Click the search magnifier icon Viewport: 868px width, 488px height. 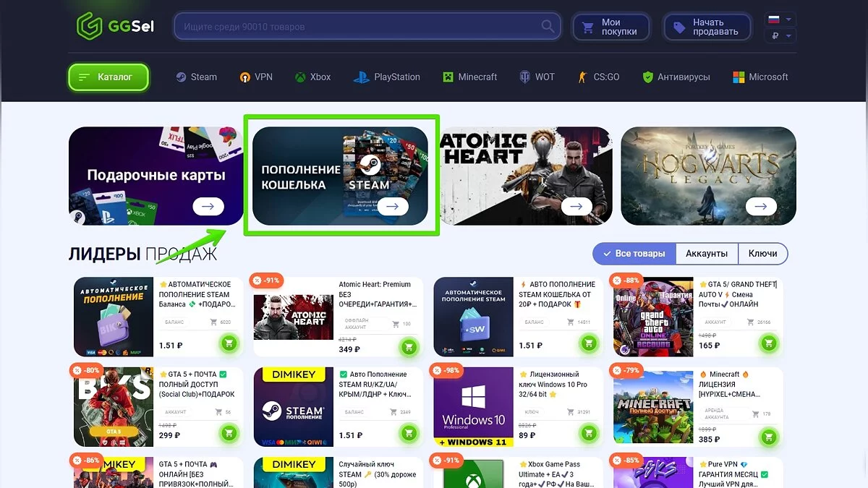point(548,27)
